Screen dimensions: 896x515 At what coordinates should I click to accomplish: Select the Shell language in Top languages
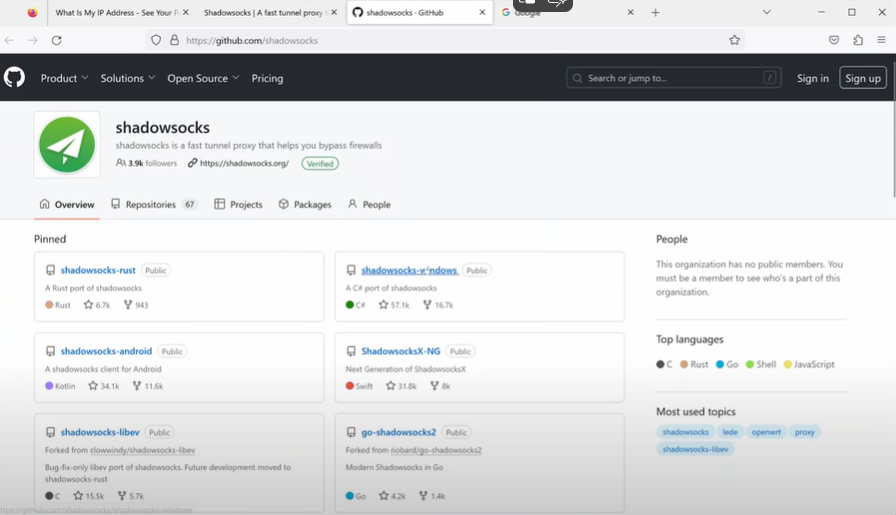pos(761,364)
